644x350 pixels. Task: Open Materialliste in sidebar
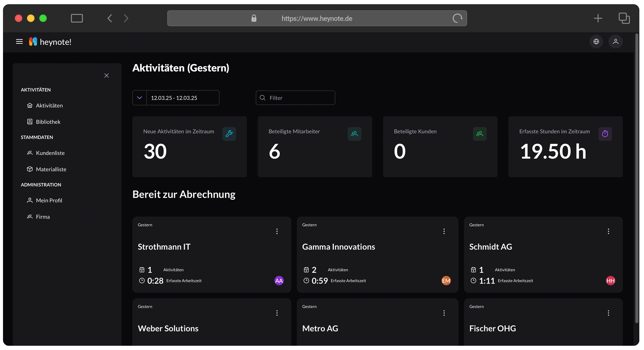click(x=46, y=169)
